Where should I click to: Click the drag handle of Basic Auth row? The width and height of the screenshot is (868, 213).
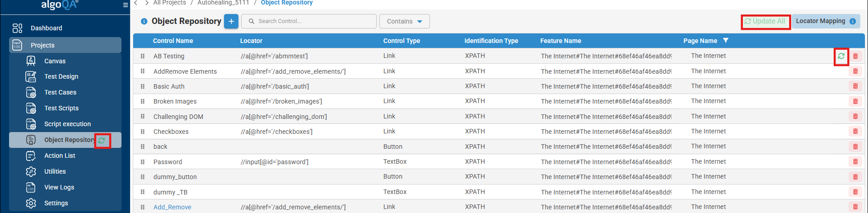143,86
